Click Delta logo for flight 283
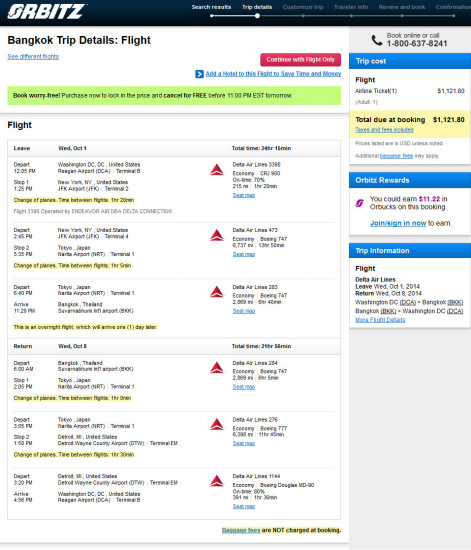Viewport: 471px width, 550px height. [x=217, y=292]
